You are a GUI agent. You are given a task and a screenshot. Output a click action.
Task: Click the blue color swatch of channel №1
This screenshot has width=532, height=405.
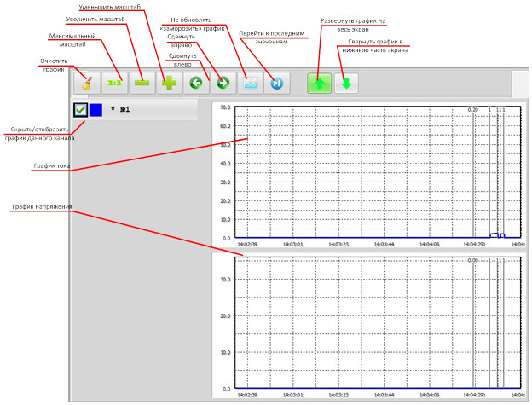(x=96, y=110)
